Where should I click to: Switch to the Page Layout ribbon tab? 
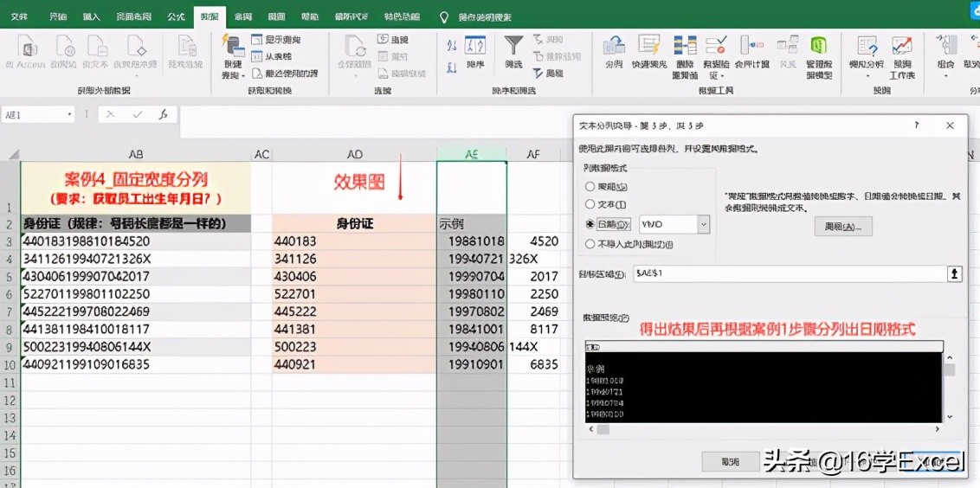coord(133,16)
